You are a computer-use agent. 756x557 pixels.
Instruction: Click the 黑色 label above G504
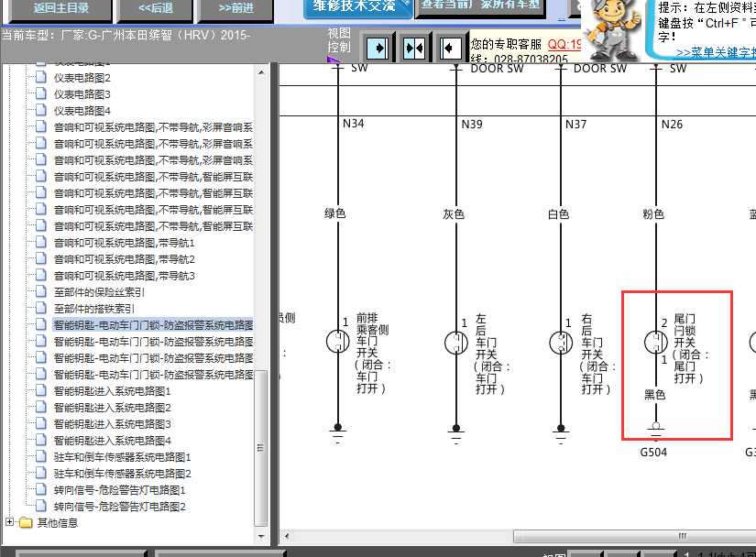click(654, 395)
